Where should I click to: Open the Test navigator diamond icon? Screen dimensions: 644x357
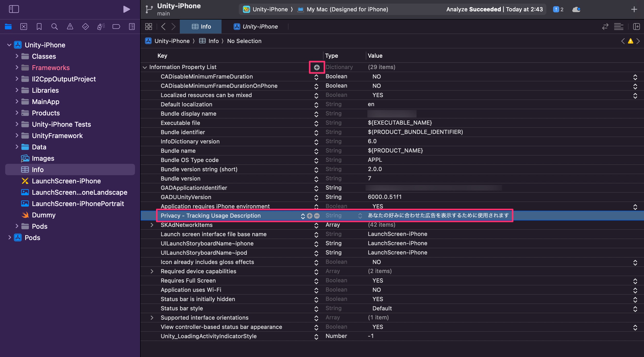point(86,27)
